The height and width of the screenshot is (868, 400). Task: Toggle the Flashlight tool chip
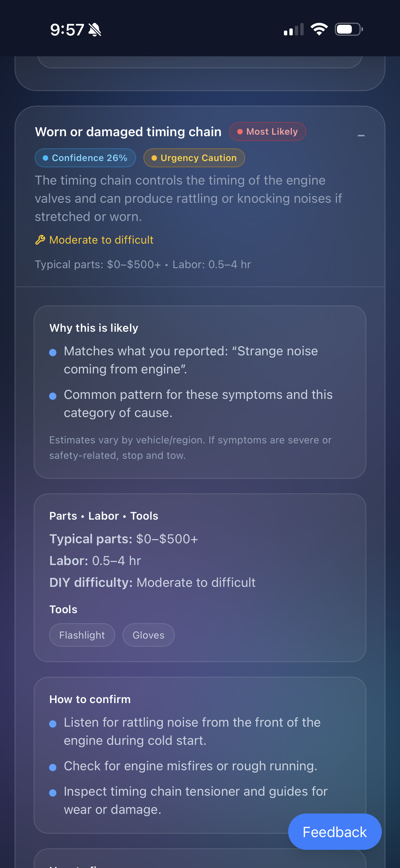pos(82,635)
